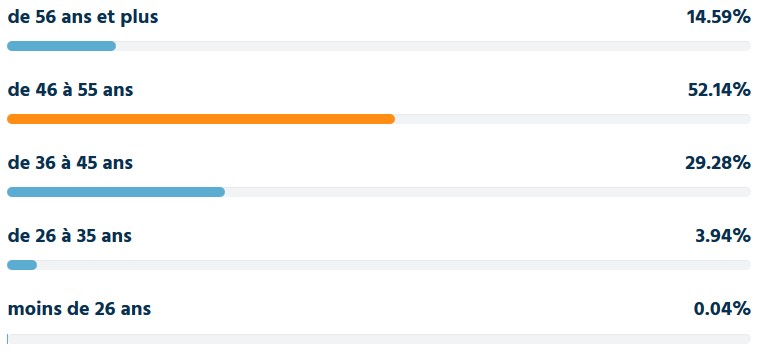Click the 'moins de 26 ans' label
Viewport: 765px width, 361px height.
click(80, 309)
